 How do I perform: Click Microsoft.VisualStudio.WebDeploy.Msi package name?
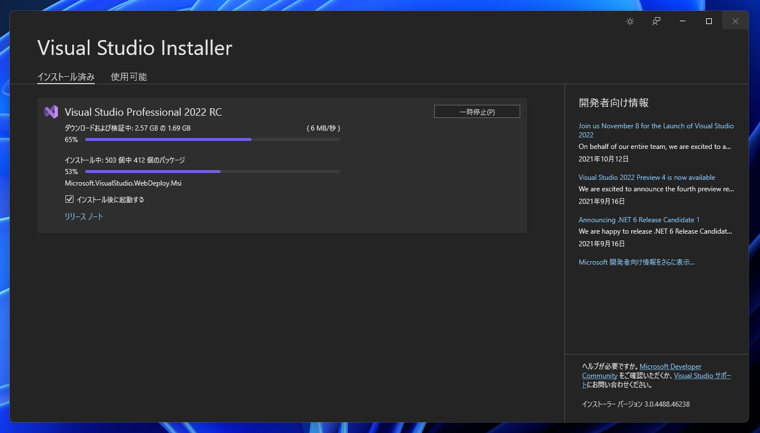click(x=123, y=183)
